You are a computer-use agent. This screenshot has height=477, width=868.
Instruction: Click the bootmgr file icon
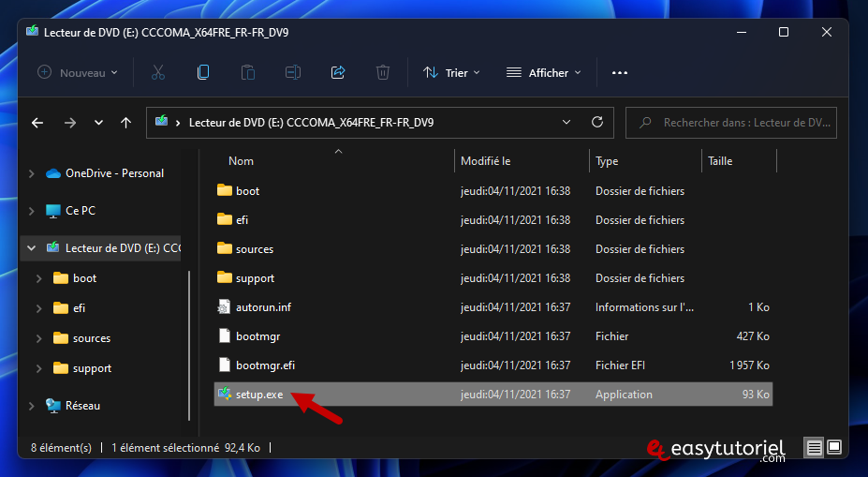pos(224,335)
